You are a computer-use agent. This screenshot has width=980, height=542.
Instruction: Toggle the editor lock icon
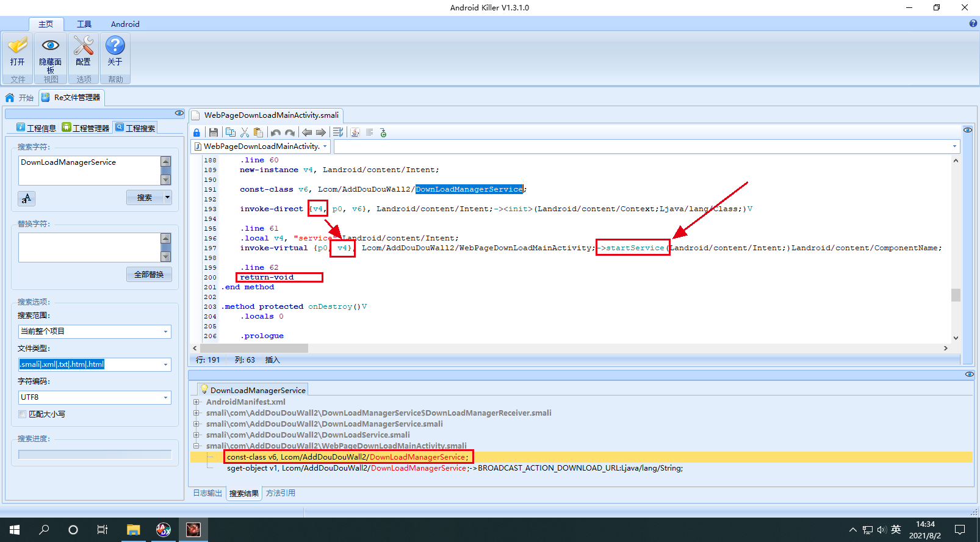196,132
